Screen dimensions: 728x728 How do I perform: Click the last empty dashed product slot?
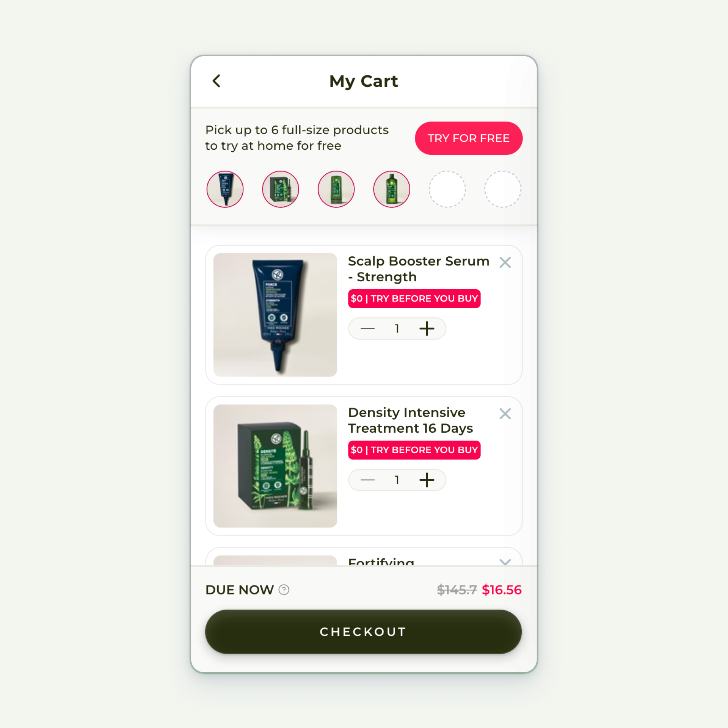point(503,189)
